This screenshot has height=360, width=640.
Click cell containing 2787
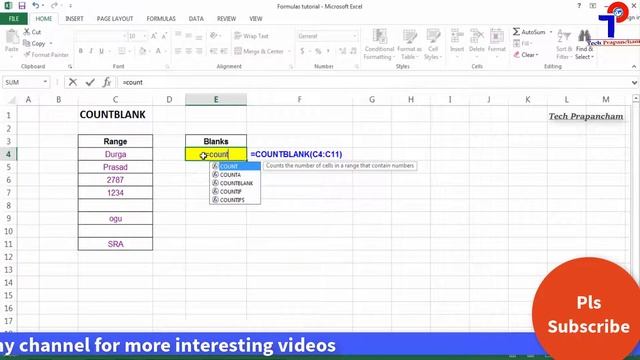(116, 180)
